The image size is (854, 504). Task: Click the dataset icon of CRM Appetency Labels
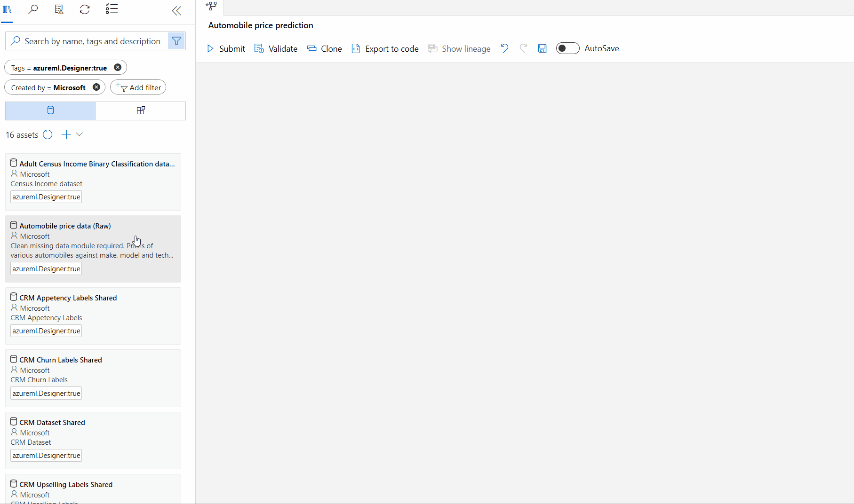(14, 297)
